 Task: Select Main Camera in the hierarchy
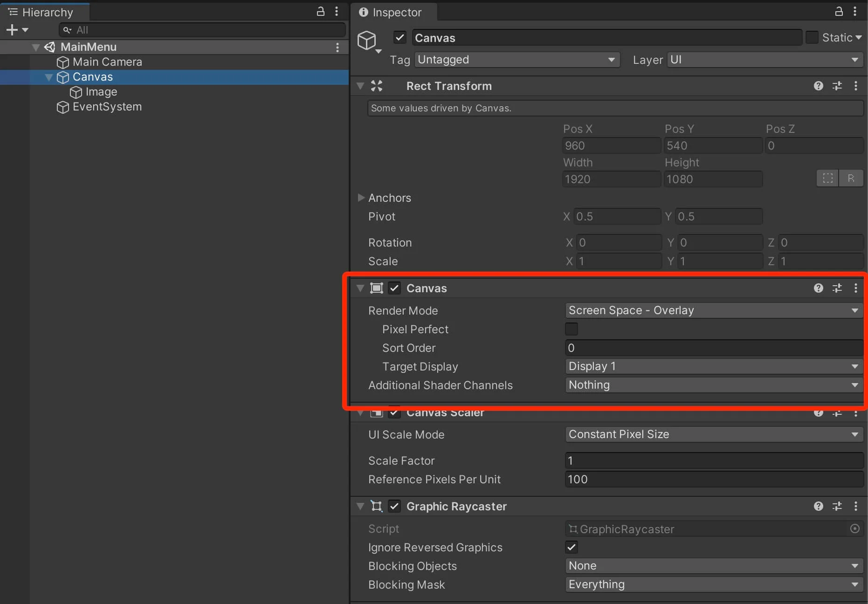(x=107, y=62)
